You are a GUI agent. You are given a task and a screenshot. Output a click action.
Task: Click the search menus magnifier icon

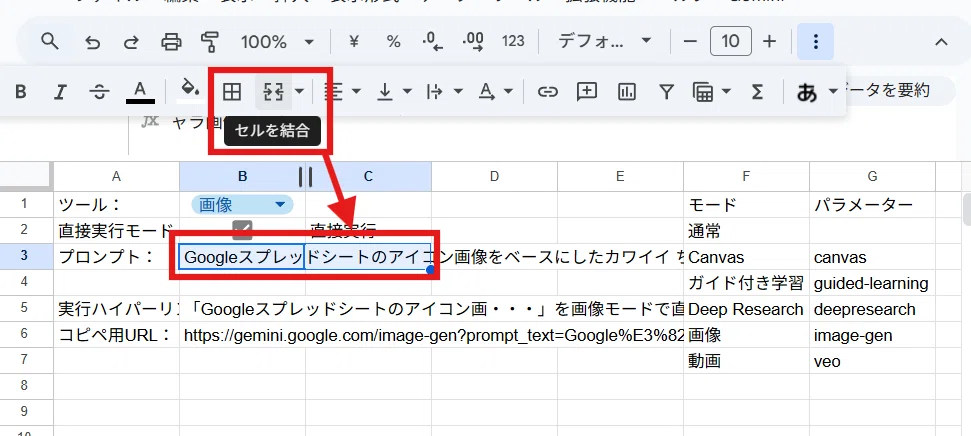[50, 41]
